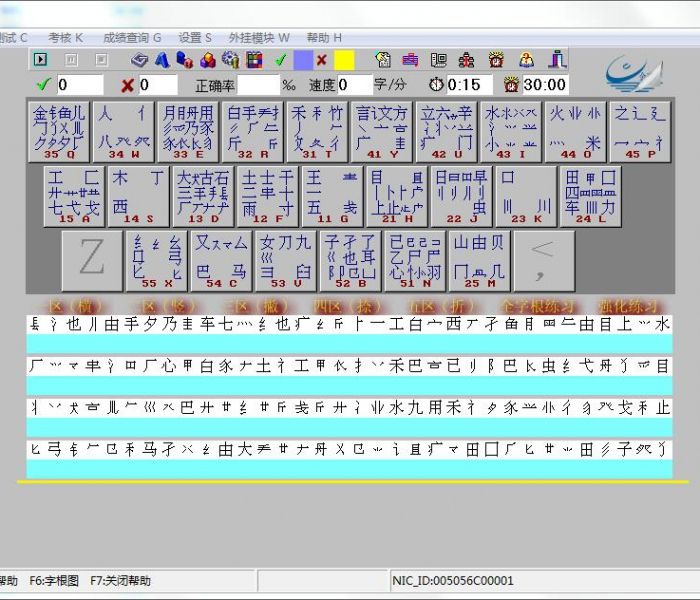Click the 34 W key with 人

coord(124,131)
